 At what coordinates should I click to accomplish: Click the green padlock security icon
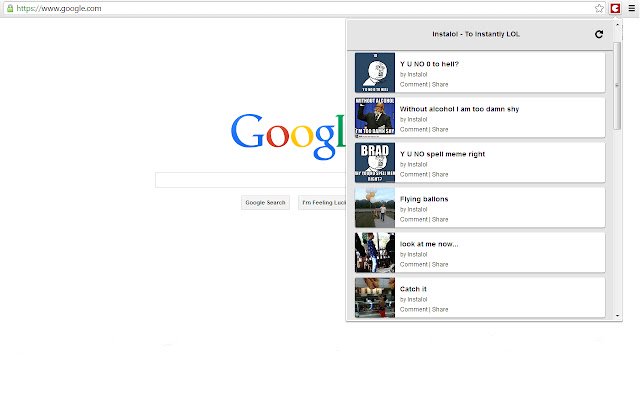coord(10,8)
